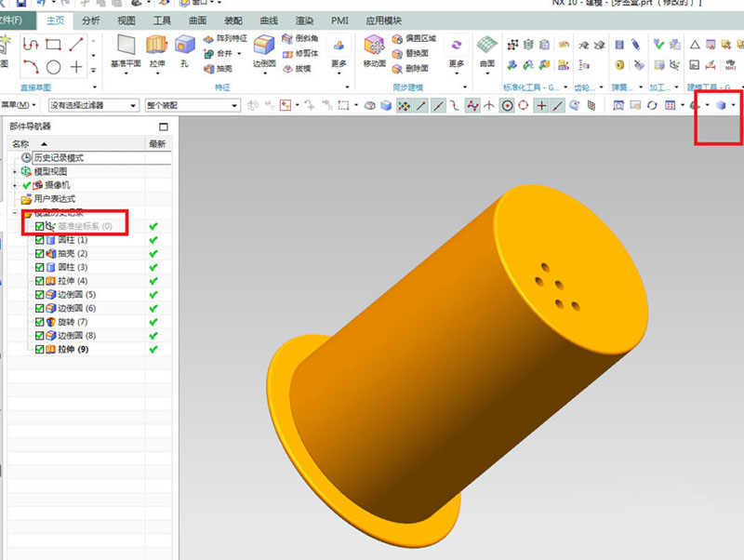The image size is (744, 560).
Task: Toggle the 边倒圆 (6) feature checkbox
Action: click(x=39, y=309)
